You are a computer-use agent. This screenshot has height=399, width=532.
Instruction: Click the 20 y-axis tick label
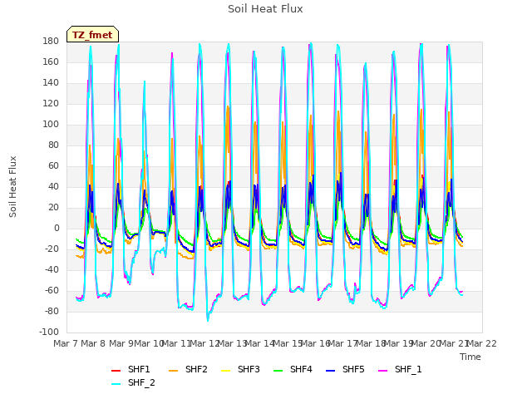click(53, 207)
